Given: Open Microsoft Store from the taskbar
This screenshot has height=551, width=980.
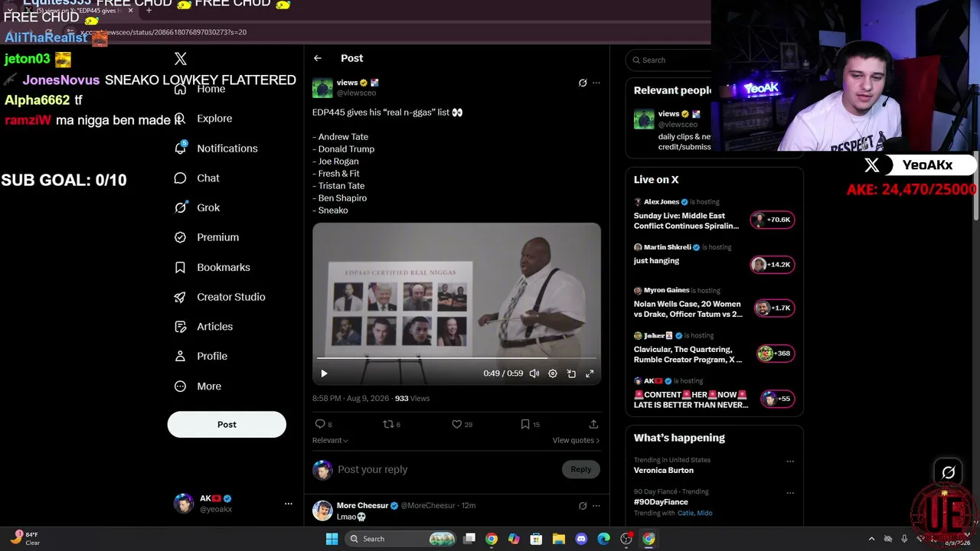Looking at the screenshot, I should (x=536, y=539).
